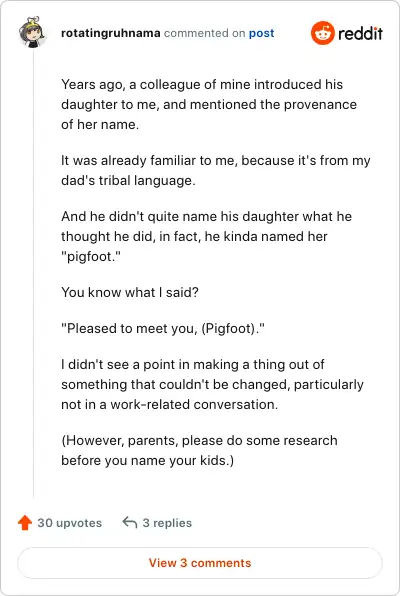This screenshot has width=400, height=596.
Task: Click the "(However, parents, please" closing paragraph
Action: [x=199, y=450]
